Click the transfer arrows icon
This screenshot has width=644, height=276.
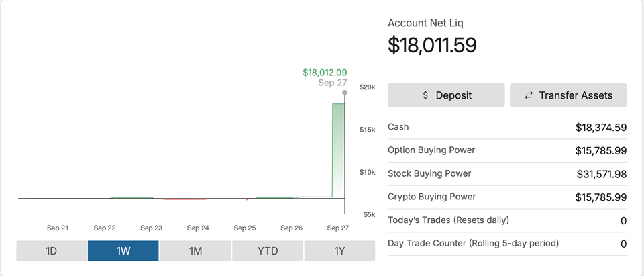coord(528,95)
